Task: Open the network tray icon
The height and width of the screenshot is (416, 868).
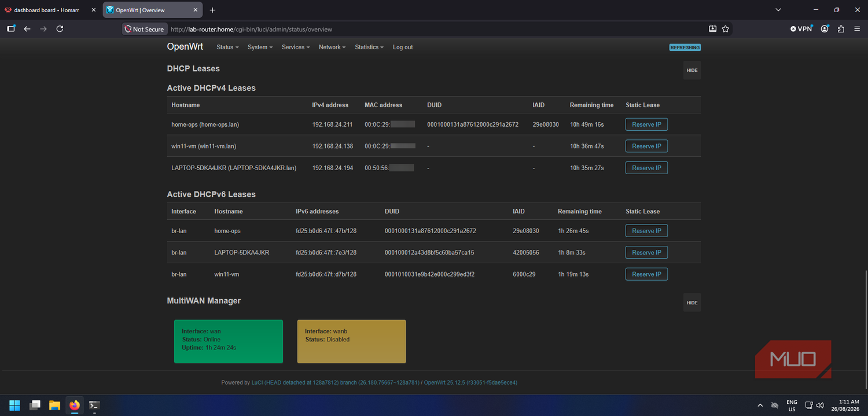Action: click(x=809, y=405)
